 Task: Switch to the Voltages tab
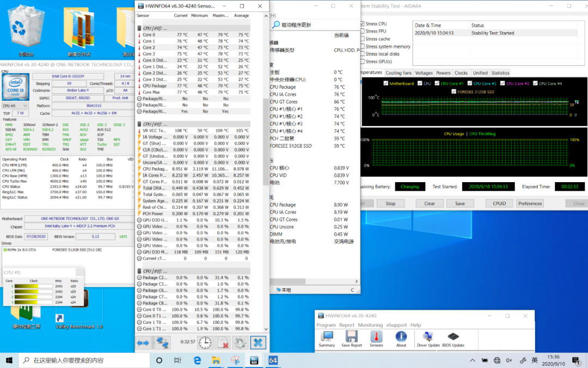[424, 73]
